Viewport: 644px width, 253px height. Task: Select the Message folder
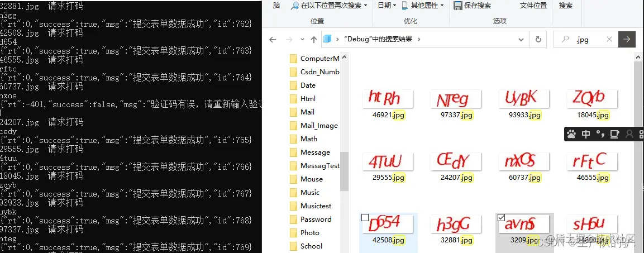click(x=310, y=152)
